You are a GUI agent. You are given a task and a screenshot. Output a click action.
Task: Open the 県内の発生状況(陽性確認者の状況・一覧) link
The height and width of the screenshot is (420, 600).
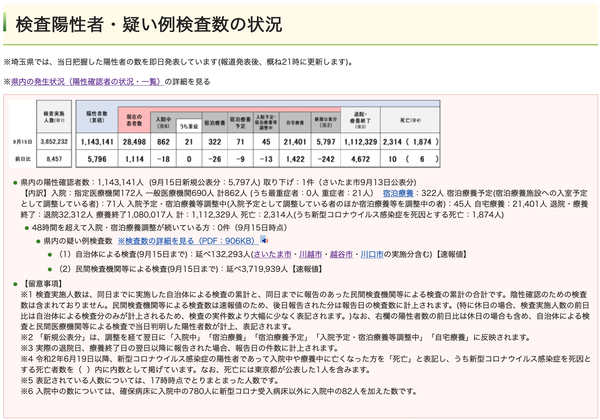pyautogui.click(x=88, y=81)
